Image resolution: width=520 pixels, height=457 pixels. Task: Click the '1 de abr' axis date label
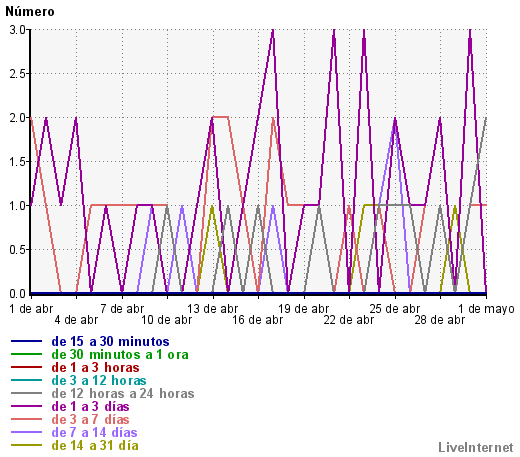click(31, 309)
